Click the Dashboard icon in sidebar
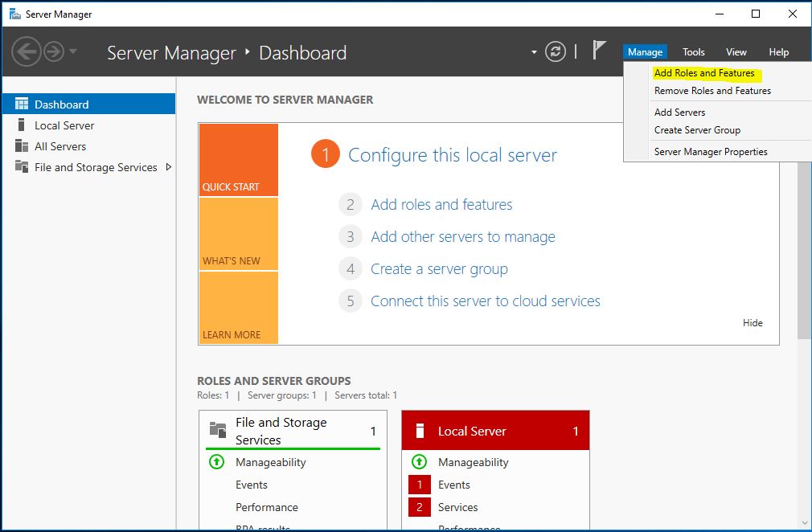The width and height of the screenshot is (812, 532). [x=22, y=104]
